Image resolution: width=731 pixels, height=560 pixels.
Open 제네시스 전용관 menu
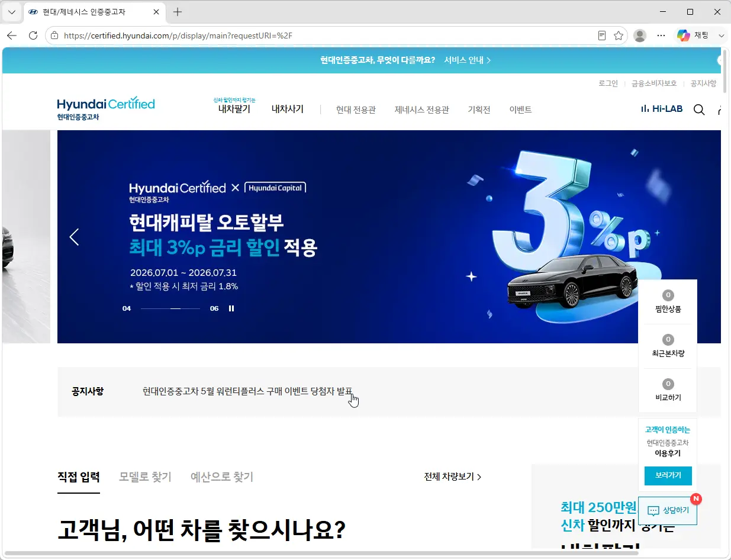(422, 110)
